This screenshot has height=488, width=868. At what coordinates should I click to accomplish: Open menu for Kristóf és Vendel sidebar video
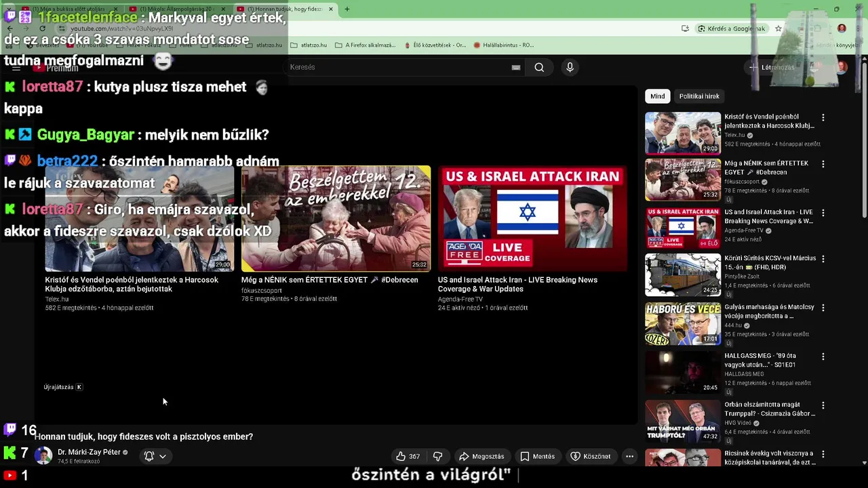[823, 118]
